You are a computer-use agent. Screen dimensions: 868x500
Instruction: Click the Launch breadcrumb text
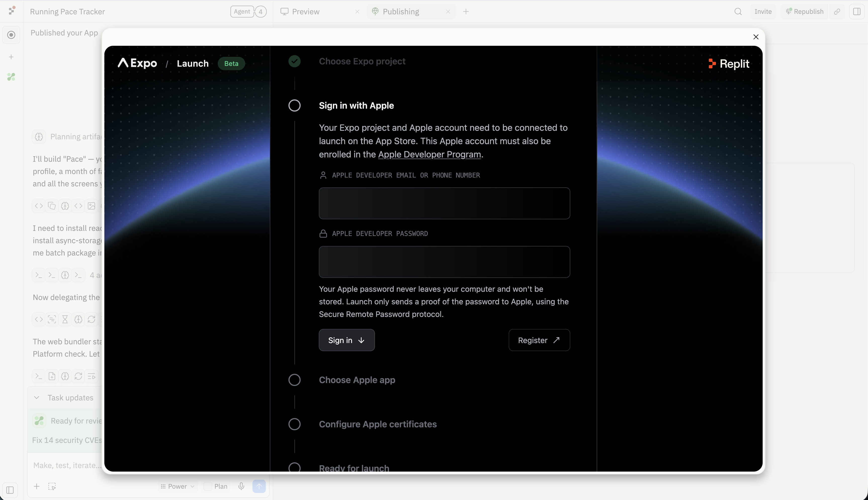(193, 64)
